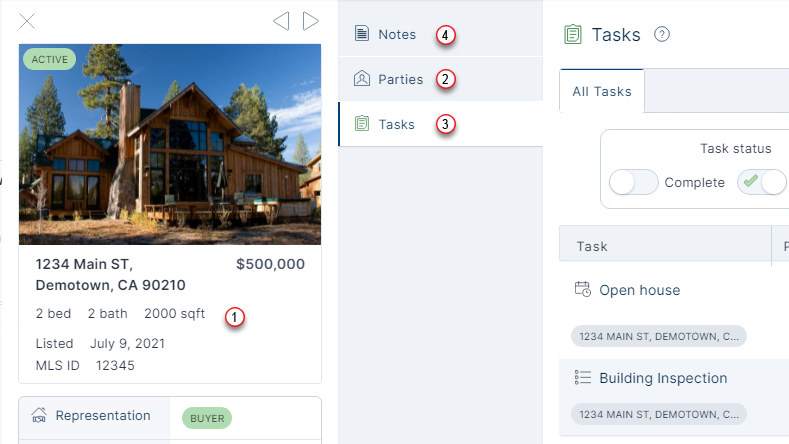Go to the next listing arrow
The image size is (789, 444).
311,21
